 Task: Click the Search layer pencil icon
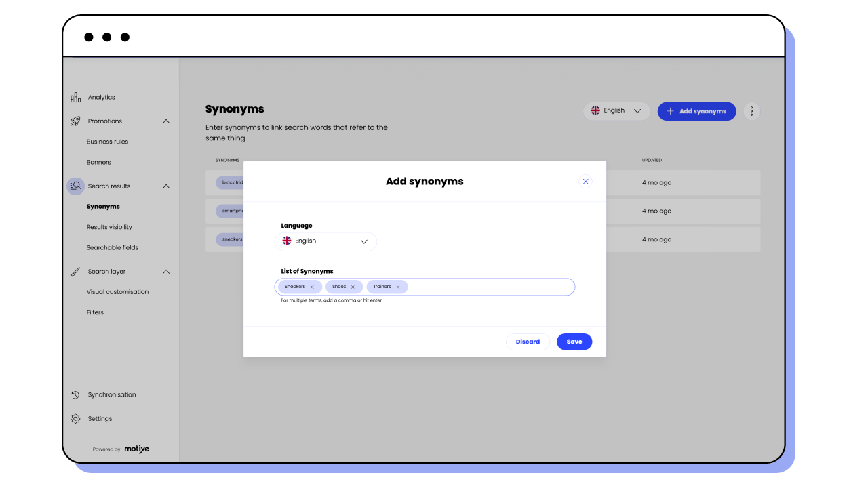point(75,271)
